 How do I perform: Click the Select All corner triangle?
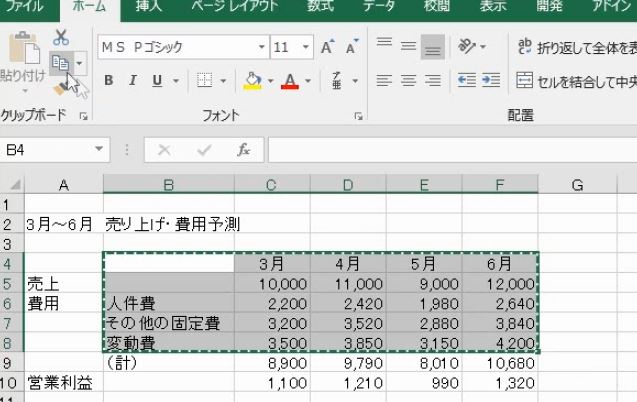point(15,185)
